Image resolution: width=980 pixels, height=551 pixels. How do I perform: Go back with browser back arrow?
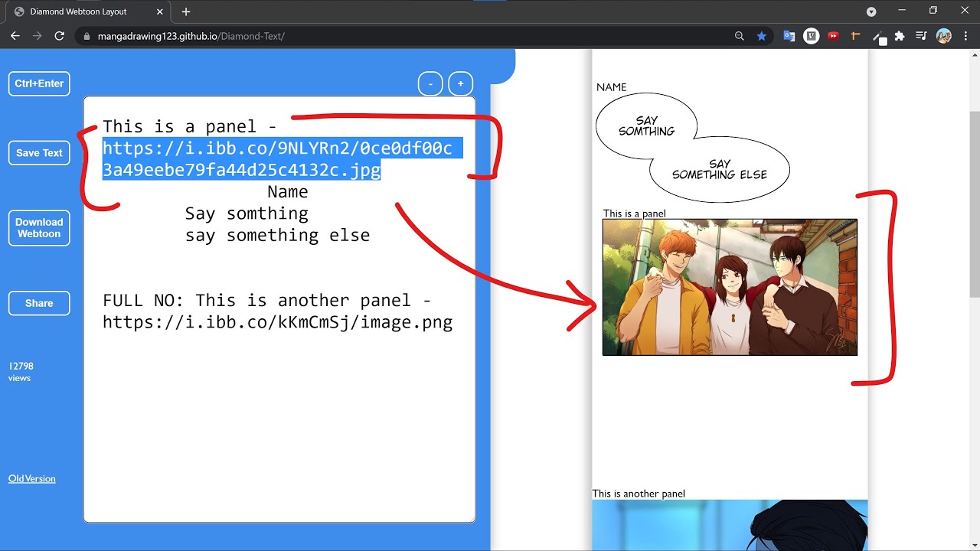[15, 36]
